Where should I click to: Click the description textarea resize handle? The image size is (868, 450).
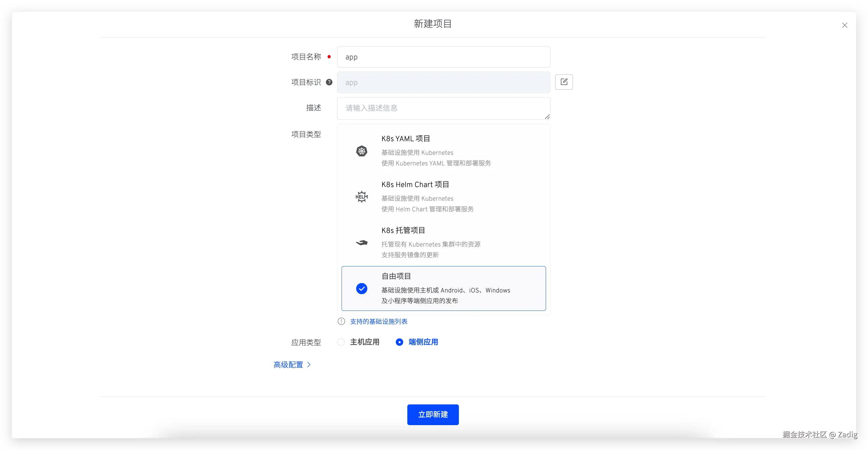[x=547, y=117]
